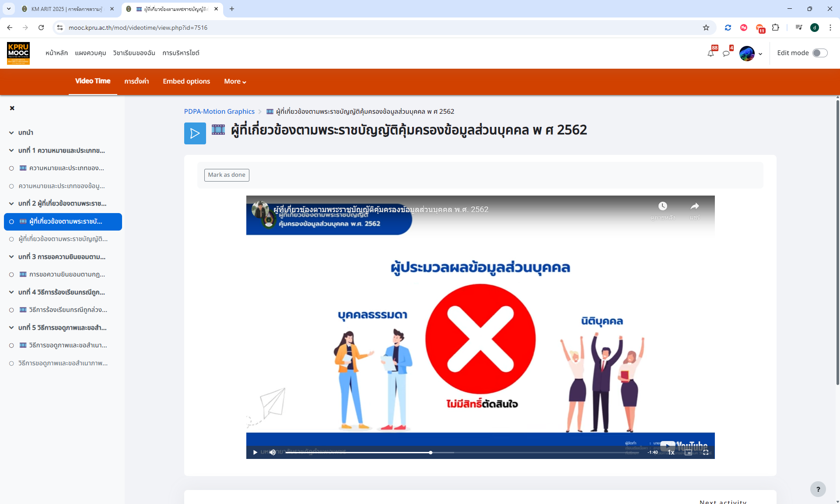
Task: Mute the video audio
Action: click(x=273, y=452)
